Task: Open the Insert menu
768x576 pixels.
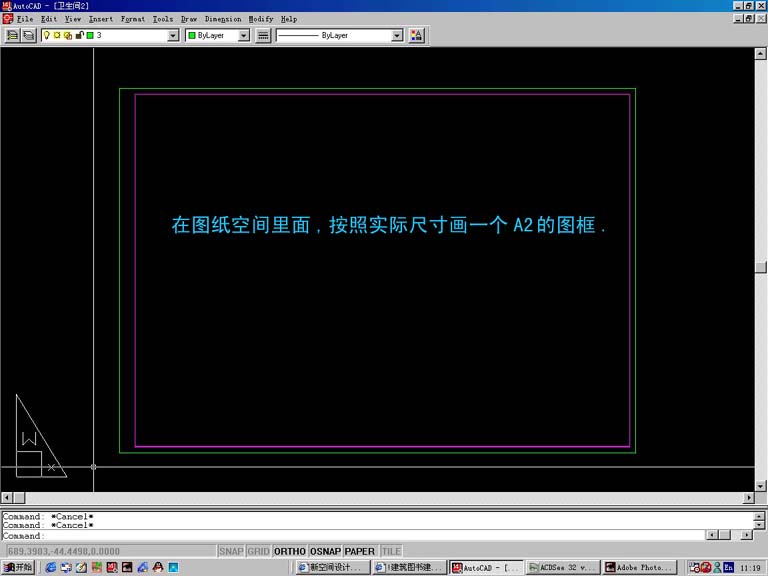Action: coord(101,19)
